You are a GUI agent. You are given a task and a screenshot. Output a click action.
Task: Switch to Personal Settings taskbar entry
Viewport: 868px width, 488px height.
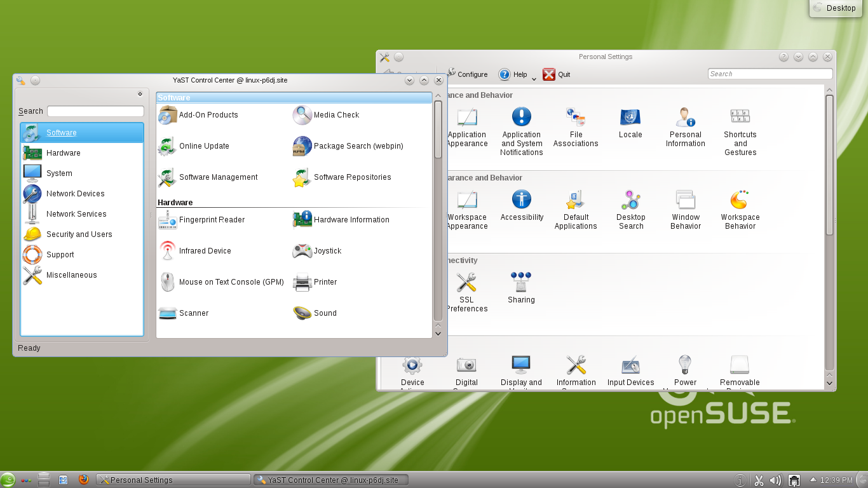(173, 480)
